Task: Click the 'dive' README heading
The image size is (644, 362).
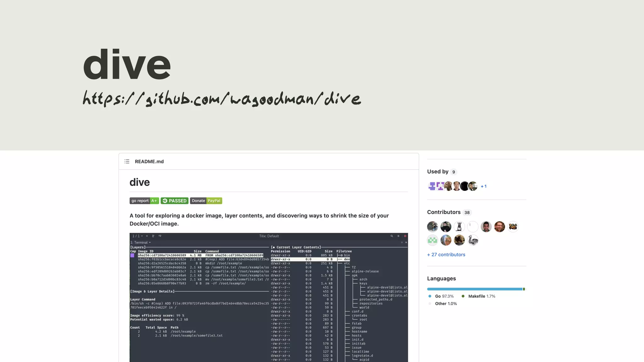Action: pos(140,182)
